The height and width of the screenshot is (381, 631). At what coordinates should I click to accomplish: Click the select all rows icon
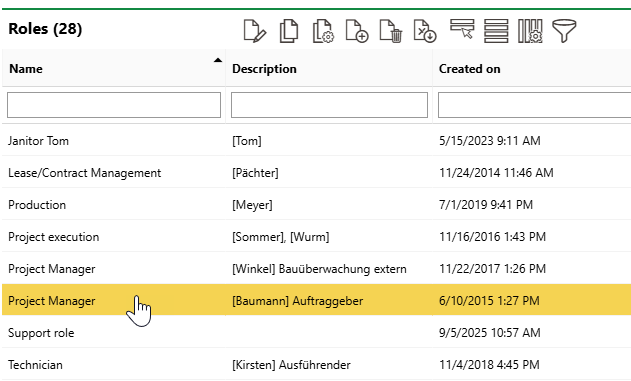point(496,31)
